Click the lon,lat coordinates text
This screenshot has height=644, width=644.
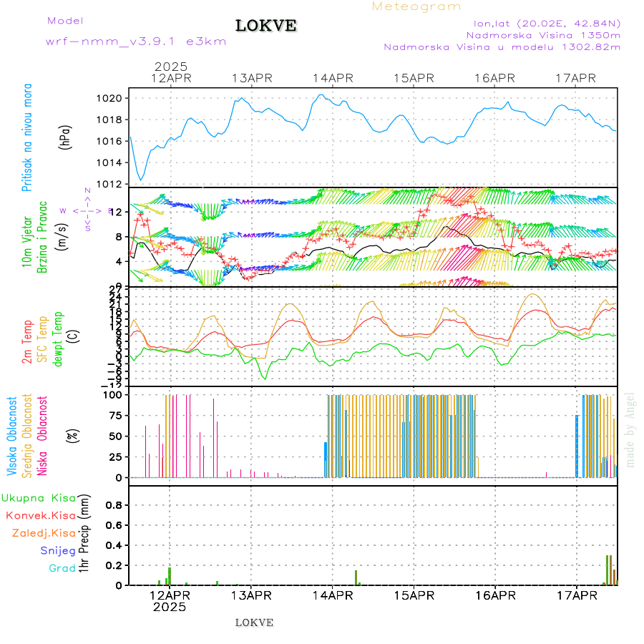pos(542,22)
